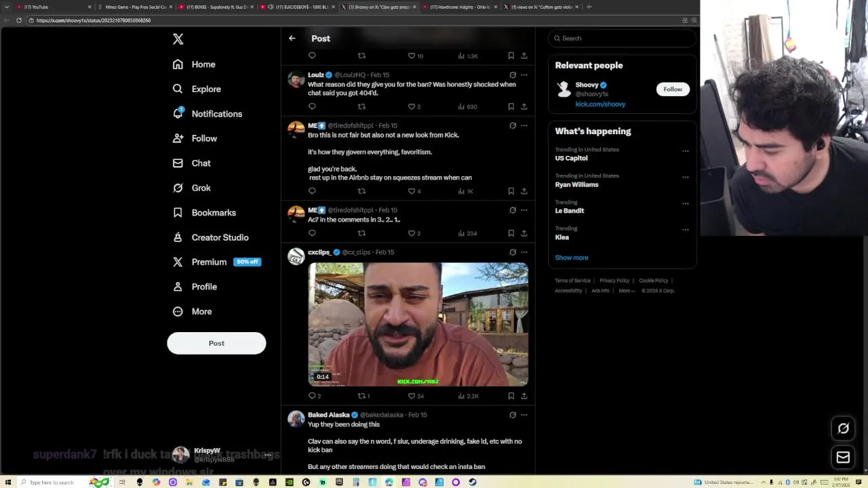Follow Shoovy in Relevant people
This screenshot has height=488, width=868.
673,89
